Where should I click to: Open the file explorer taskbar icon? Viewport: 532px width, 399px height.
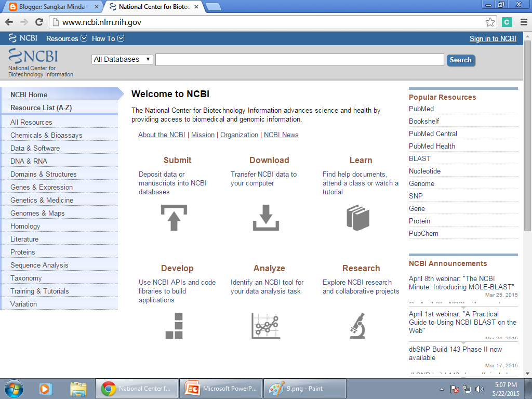point(78,389)
